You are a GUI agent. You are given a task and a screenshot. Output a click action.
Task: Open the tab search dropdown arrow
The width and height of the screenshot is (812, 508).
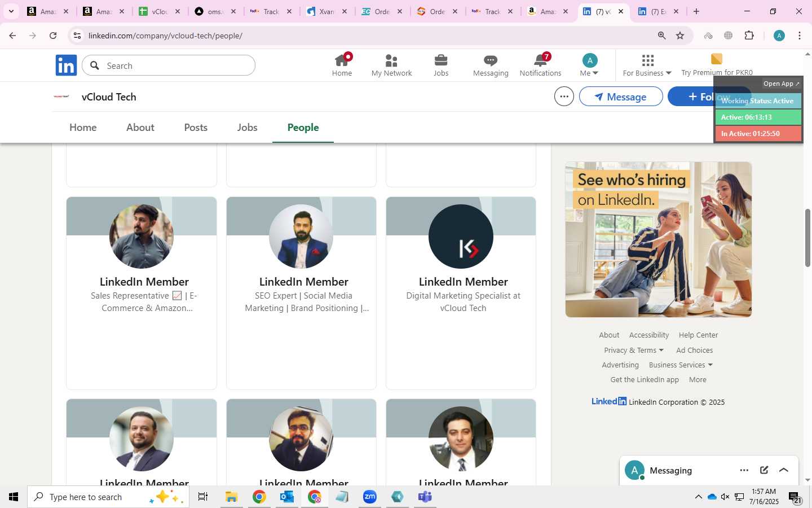[11, 11]
